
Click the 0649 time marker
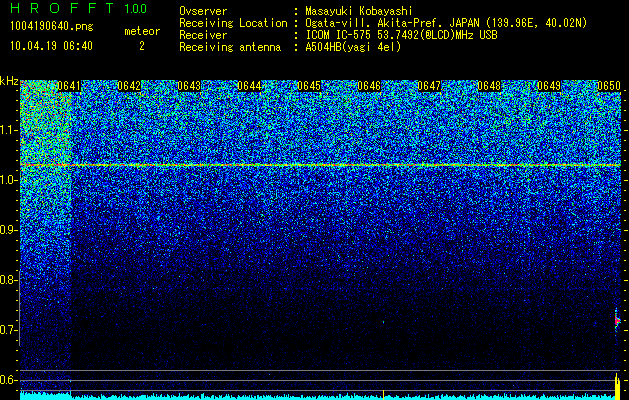point(549,86)
